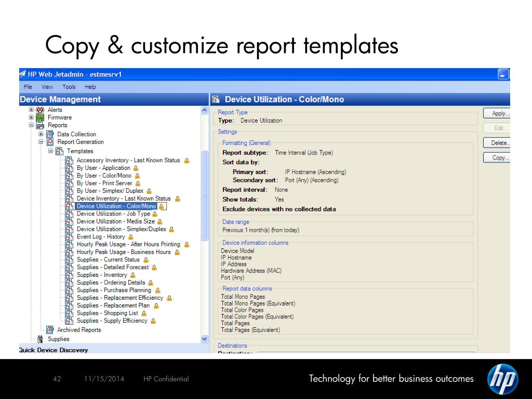The image size is (532, 399).
Task: Click the disabled Edit button
Action: [497, 128]
